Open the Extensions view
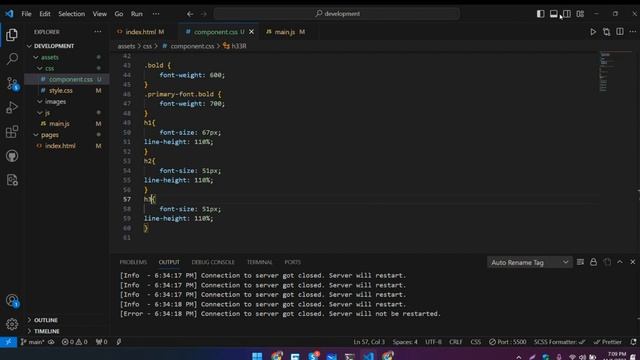Image resolution: width=640 pixels, height=360 pixels. (12, 132)
